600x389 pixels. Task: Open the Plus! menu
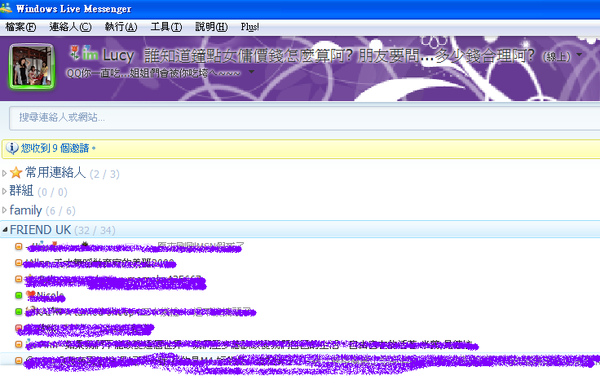click(x=250, y=27)
